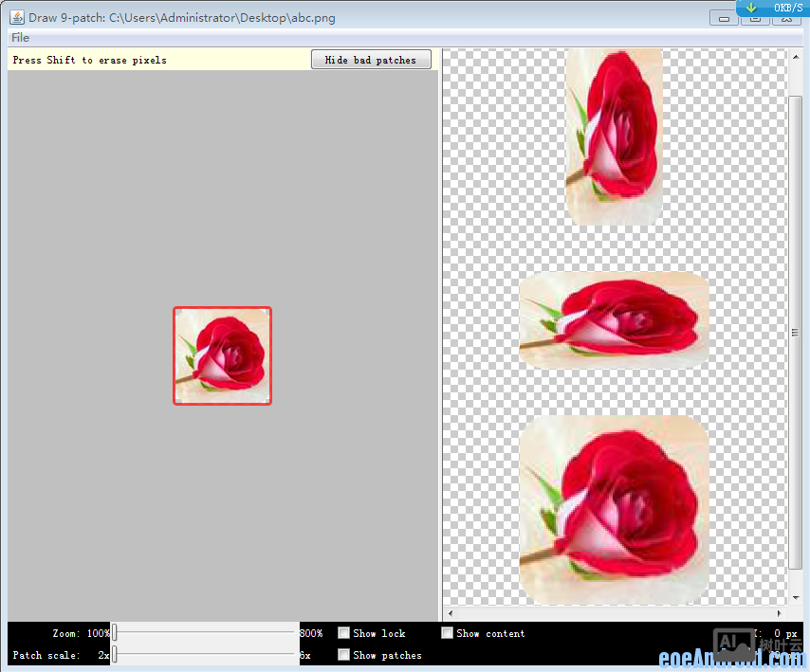Screen dimensions: 810x672
Task: Toggle the Show content checkbox
Action: click(x=448, y=633)
